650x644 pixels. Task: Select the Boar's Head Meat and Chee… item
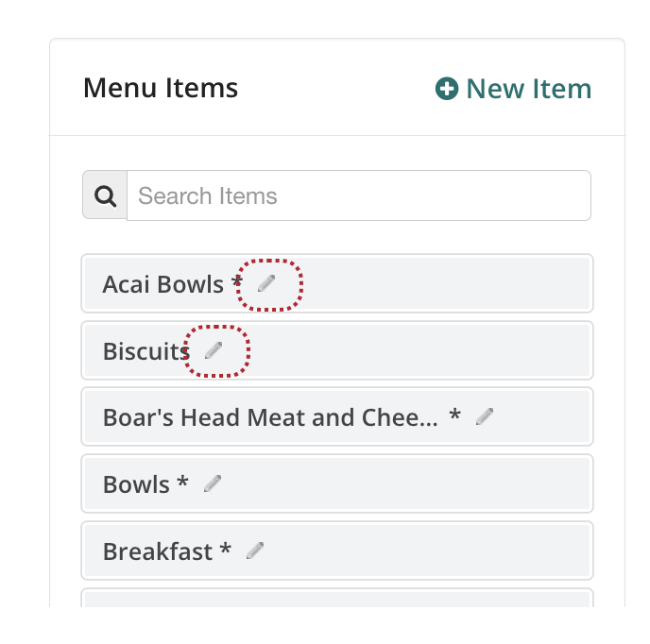(x=270, y=417)
